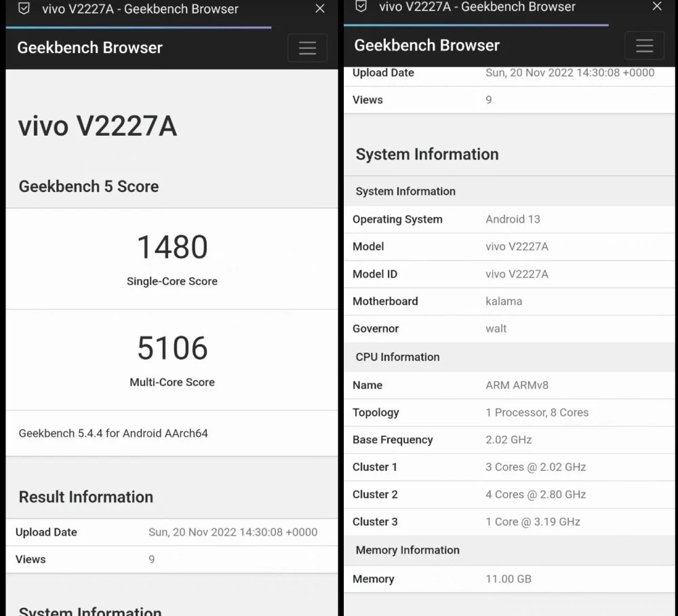The image size is (678, 616).
Task: Click upload date value in left window
Action: [233, 532]
